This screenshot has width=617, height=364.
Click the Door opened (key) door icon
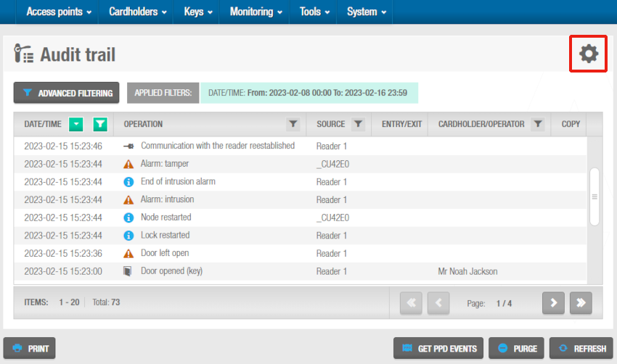click(128, 271)
